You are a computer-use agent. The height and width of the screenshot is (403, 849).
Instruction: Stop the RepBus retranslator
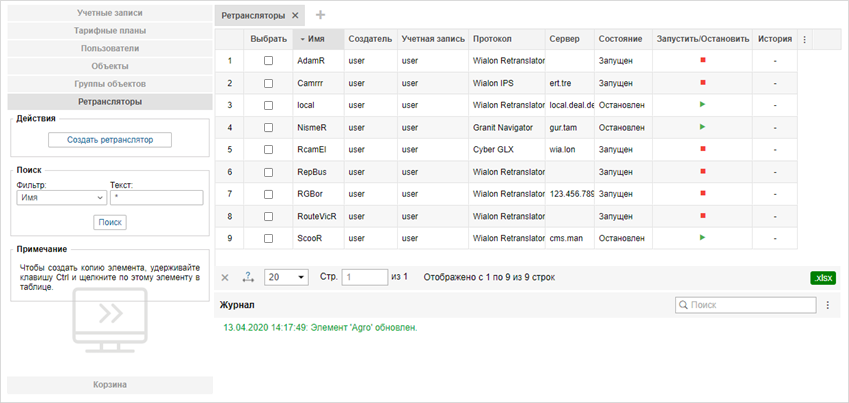(702, 171)
